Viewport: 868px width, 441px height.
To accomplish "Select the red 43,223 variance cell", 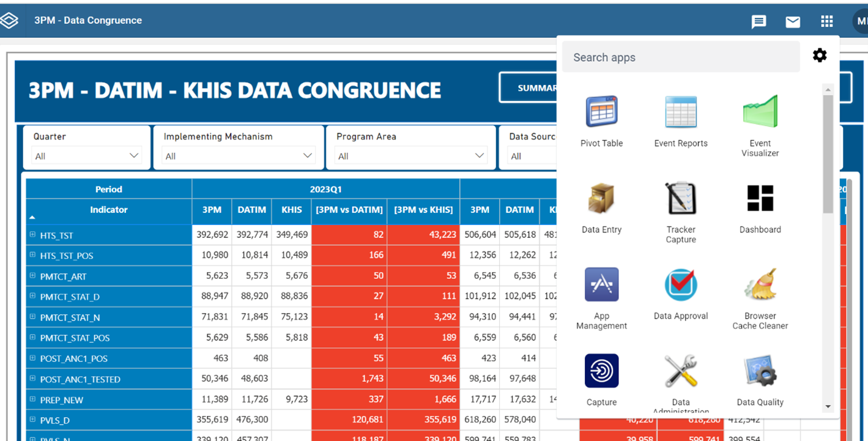I will click(x=424, y=235).
